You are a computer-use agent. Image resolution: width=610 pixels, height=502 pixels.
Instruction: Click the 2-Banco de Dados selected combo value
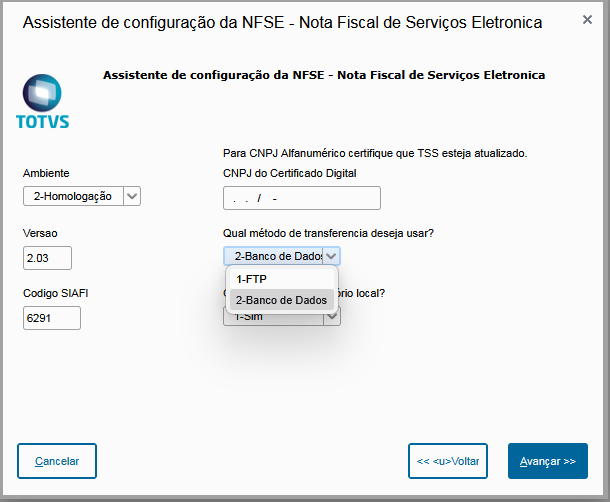(x=272, y=256)
